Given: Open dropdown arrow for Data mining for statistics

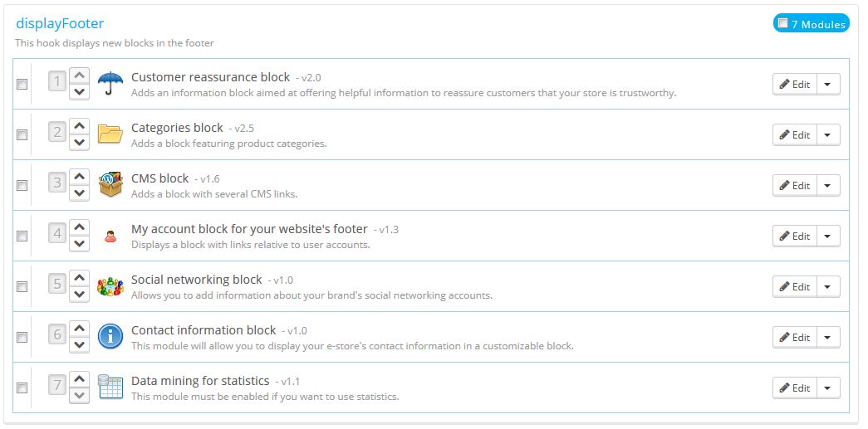Looking at the screenshot, I should (x=828, y=388).
